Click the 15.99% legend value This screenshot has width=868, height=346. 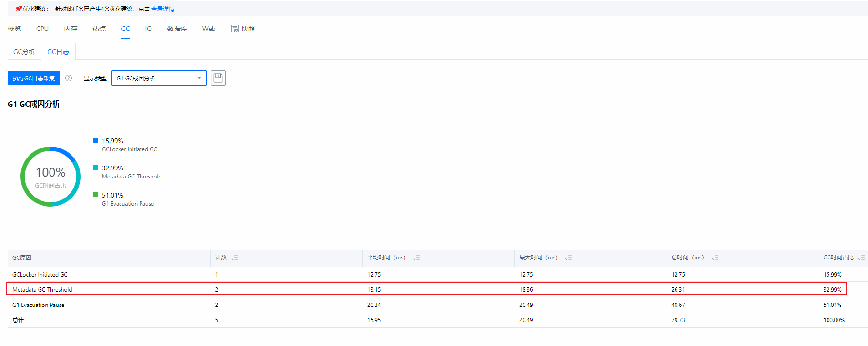pos(112,141)
